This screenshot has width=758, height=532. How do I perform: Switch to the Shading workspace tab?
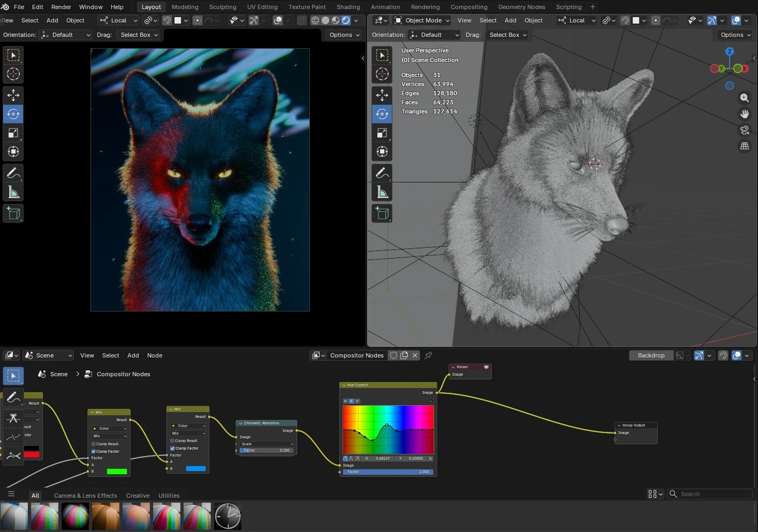[x=348, y=7]
